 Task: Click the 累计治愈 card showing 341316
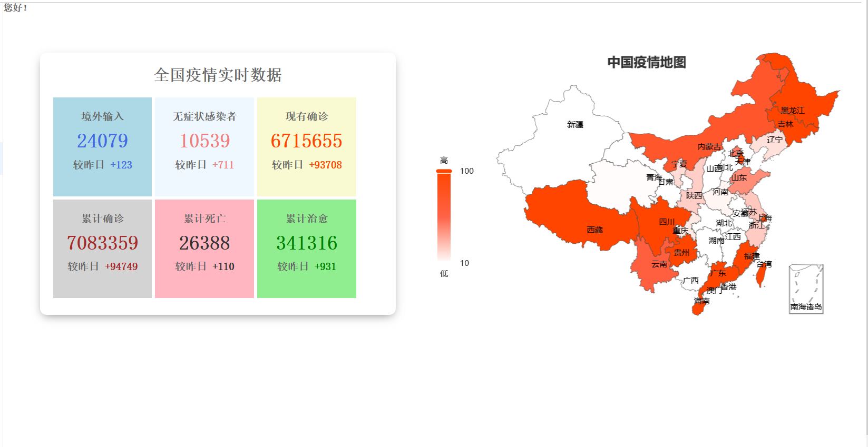coord(307,249)
